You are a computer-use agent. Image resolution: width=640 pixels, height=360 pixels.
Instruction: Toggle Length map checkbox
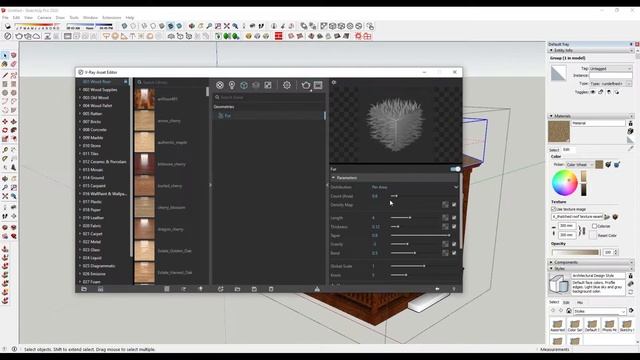pos(454,218)
